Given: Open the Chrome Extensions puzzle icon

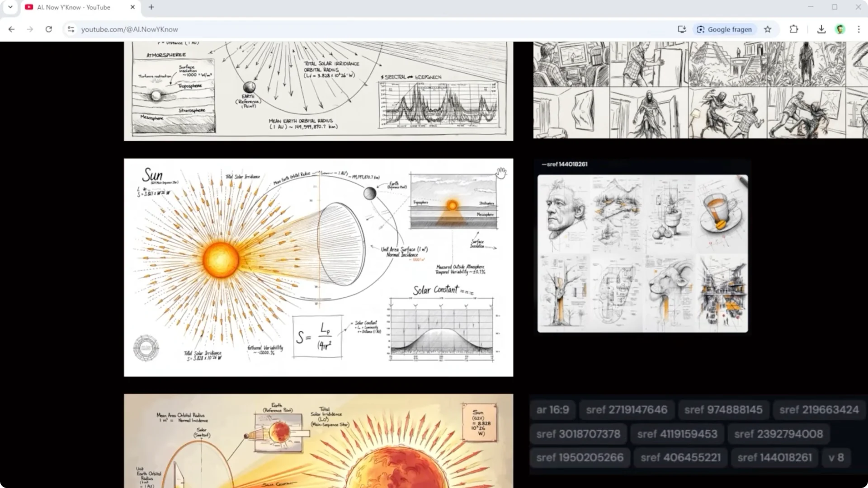Looking at the screenshot, I should pos(794,29).
